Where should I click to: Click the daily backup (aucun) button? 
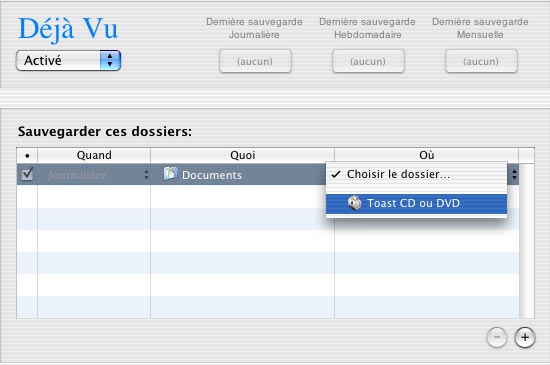(255, 61)
